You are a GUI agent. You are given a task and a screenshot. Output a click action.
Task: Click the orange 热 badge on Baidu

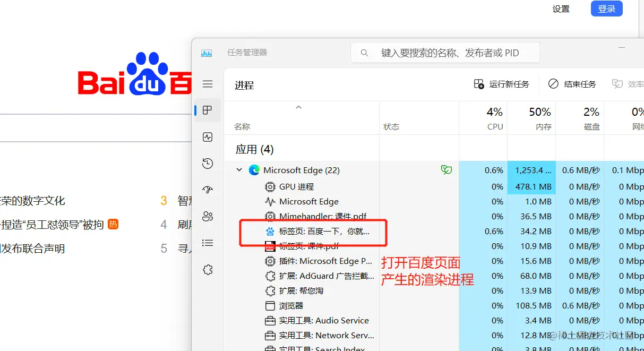[x=113, y=224]
